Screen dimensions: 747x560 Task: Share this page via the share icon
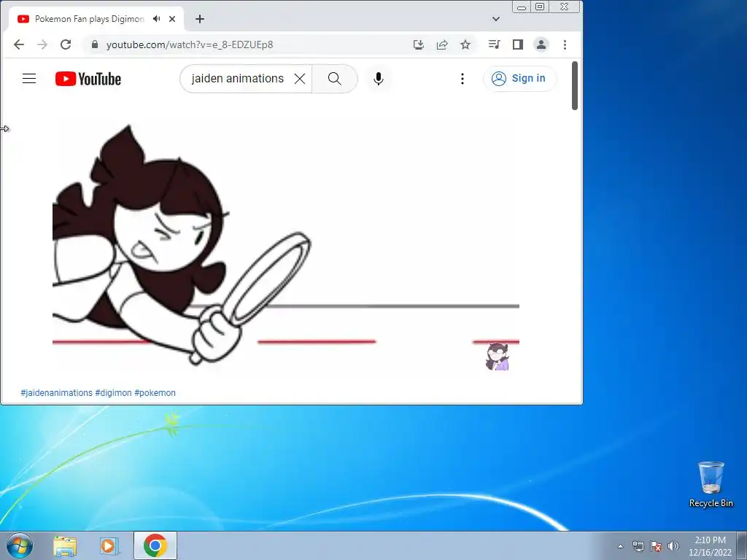coord(442,44)
